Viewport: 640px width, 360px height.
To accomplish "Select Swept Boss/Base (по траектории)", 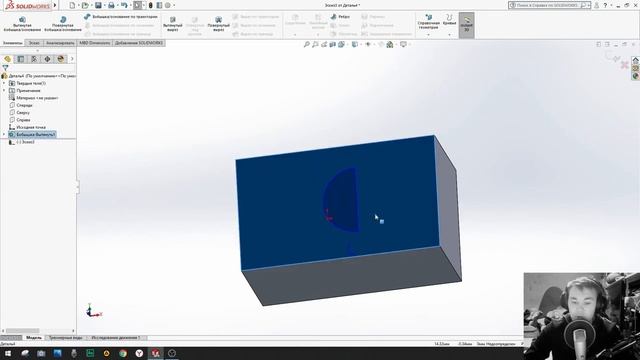I will (121, 17).
